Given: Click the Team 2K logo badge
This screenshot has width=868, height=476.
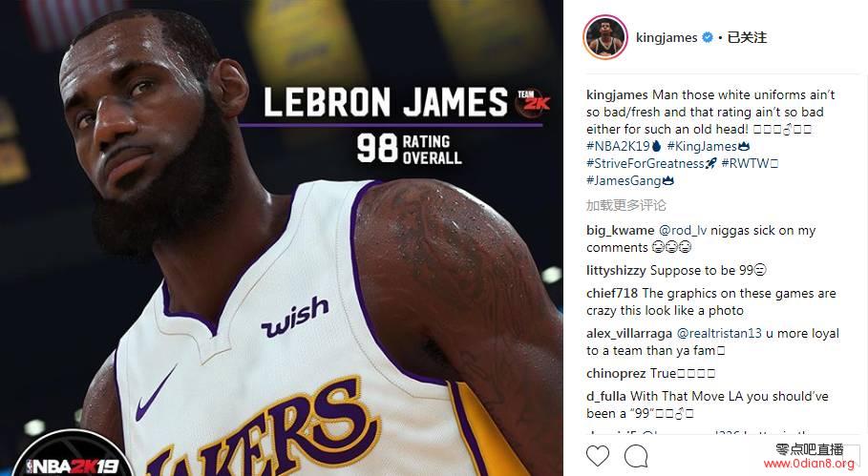Looking at the screenshot, I should tap(533, 102).
